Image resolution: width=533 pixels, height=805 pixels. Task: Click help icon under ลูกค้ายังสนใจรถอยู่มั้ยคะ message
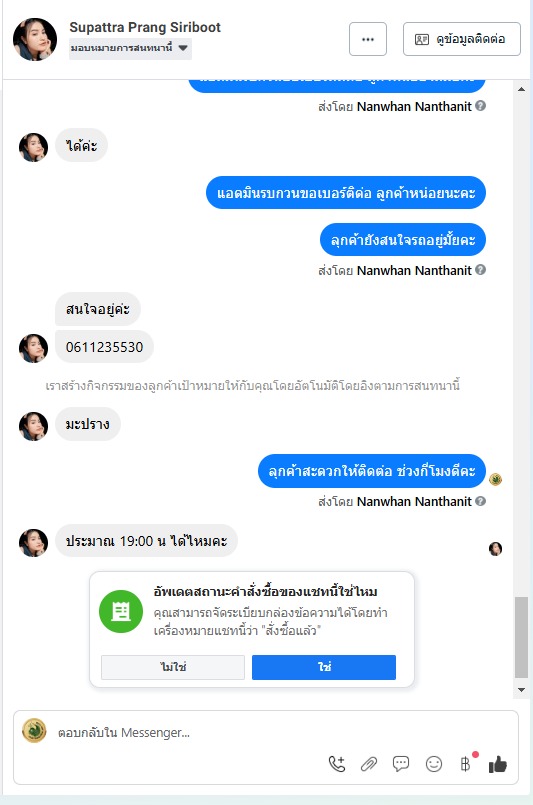pyautogui.click(x=480, y=270)
